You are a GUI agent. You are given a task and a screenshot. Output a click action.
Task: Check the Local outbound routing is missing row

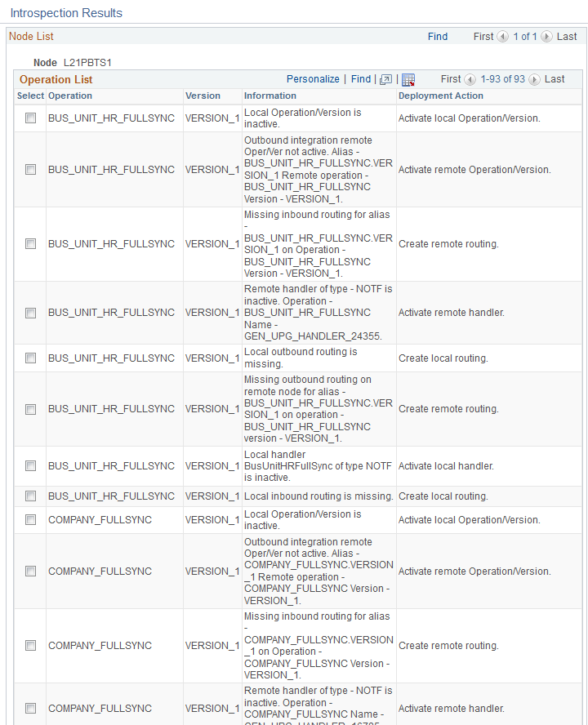tap(30, 358)
